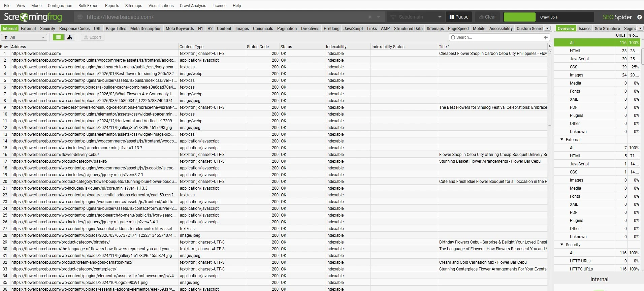644x291 pixels.
Task: Switch to tree view mode
Action: tap(70, 37)
